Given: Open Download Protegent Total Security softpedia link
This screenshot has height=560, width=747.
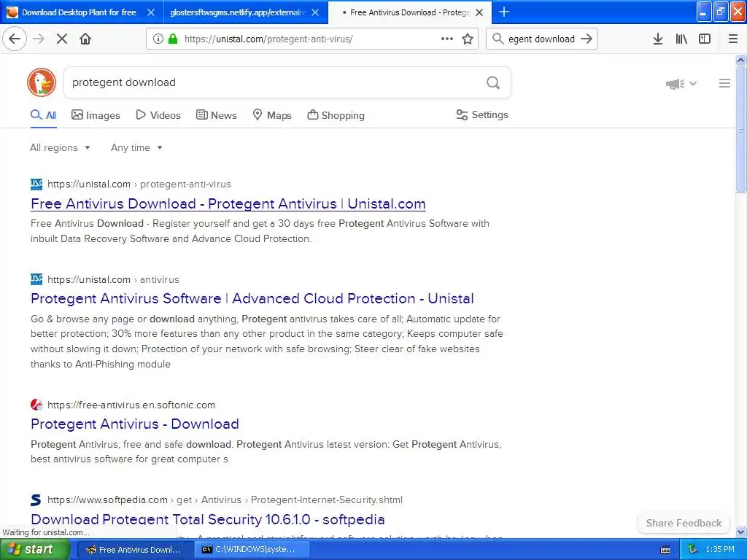Looking at the screenshot, I should [x=208, y=519].
